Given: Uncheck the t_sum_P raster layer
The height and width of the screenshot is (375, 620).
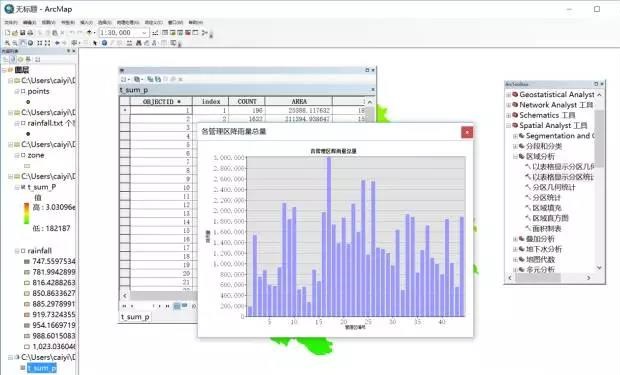Looking at the screenshot, I should 23,187.
